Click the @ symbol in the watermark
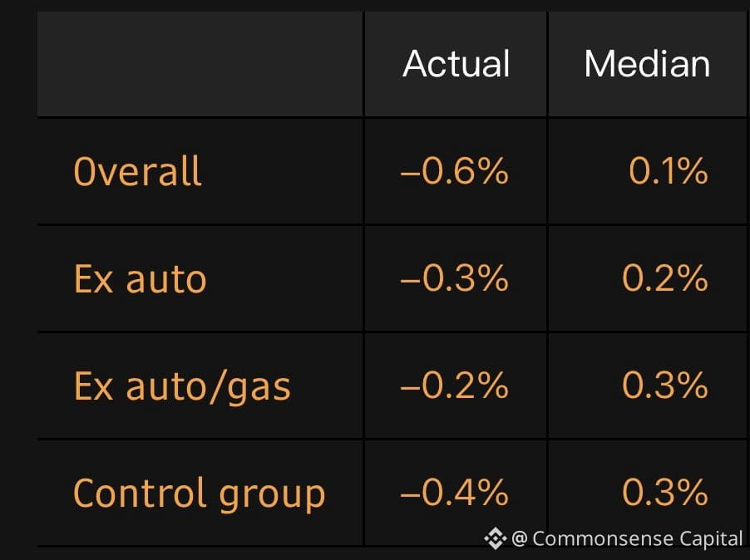 pos(520,539)
